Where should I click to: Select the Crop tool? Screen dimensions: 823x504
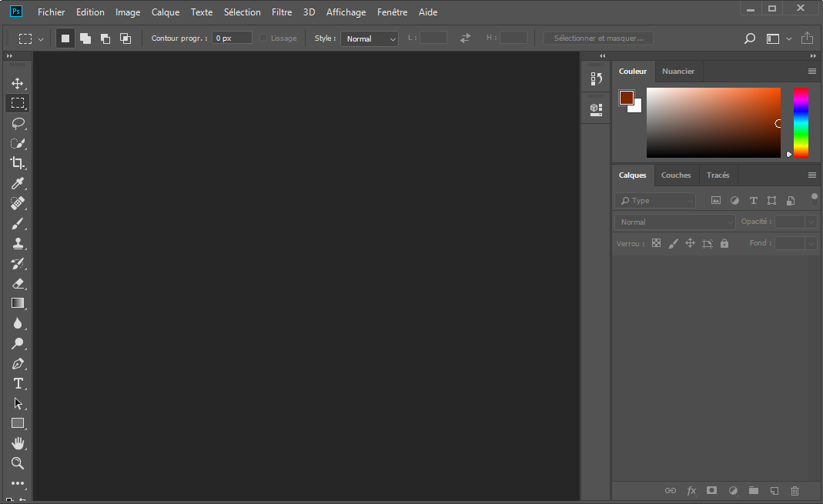coord(17,163)
